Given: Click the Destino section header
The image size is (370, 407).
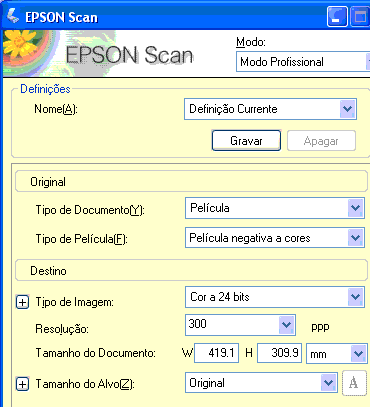Looking at the screenshot, I should (x=191, y=271).
